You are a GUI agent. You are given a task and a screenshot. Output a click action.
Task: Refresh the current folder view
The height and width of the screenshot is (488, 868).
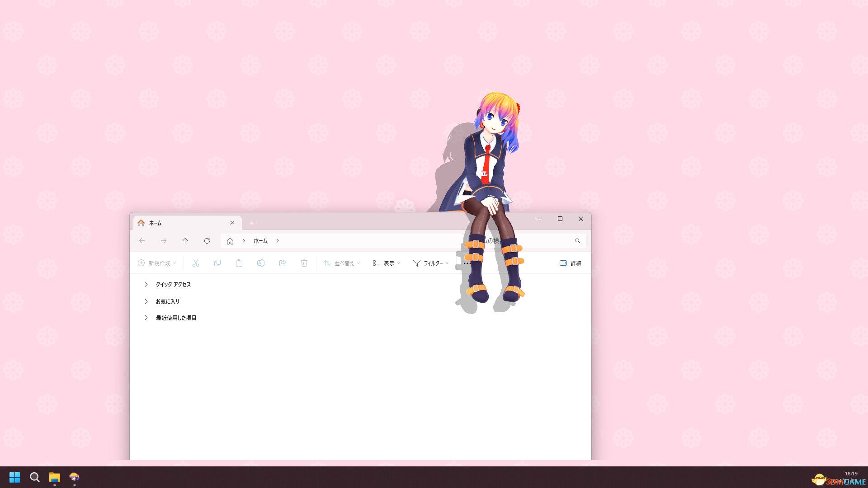tap(207, 241)
